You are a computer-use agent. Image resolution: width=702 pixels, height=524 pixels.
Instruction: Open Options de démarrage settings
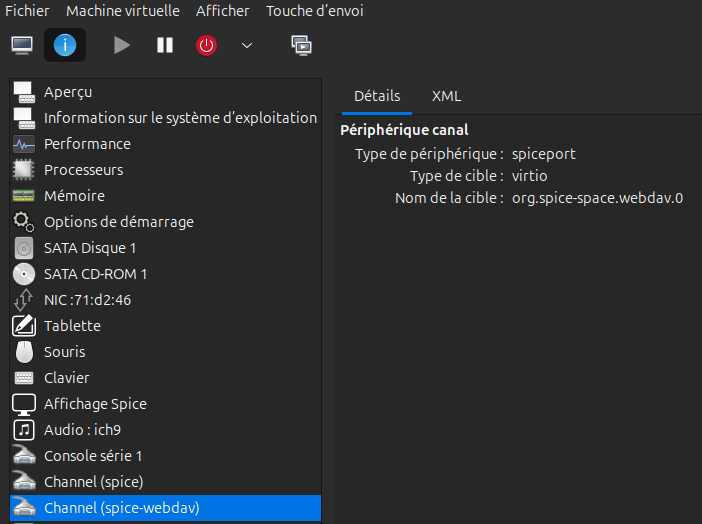(118, 222)
